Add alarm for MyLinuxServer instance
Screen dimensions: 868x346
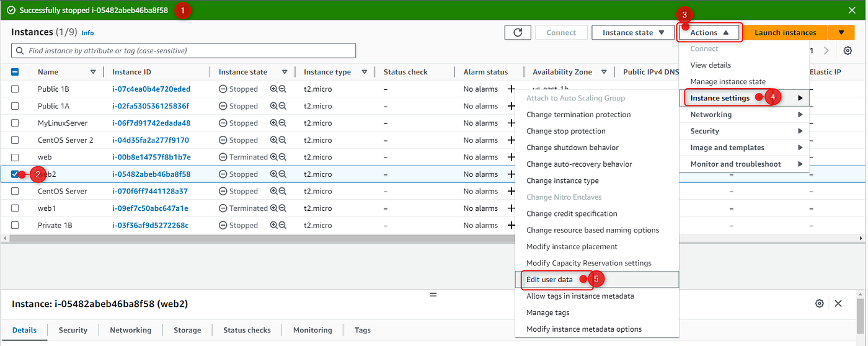coord(511,123)
